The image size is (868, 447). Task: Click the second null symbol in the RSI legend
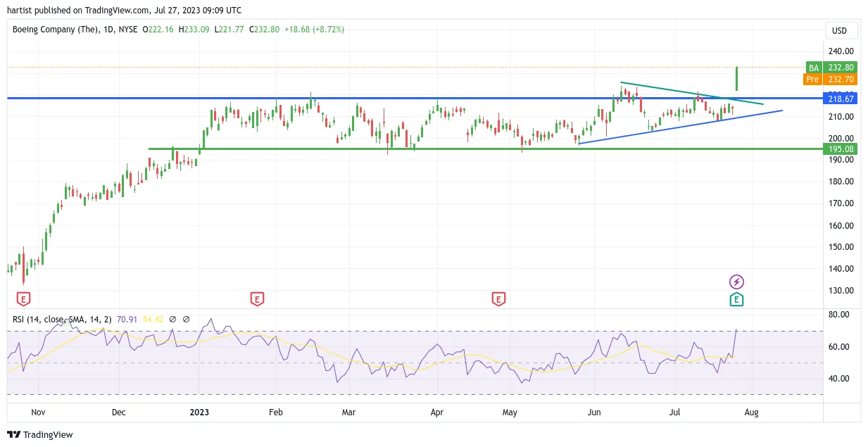186,319
